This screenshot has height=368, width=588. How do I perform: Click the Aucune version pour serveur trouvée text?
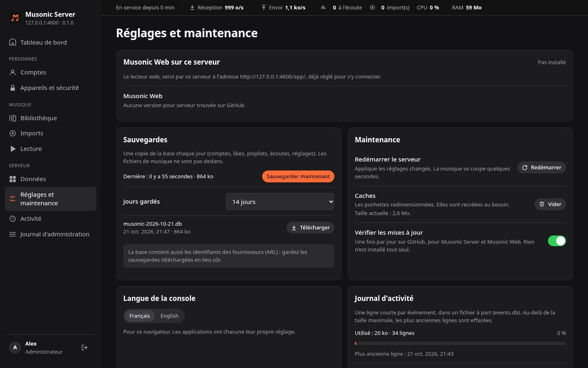tap(185, 105)
